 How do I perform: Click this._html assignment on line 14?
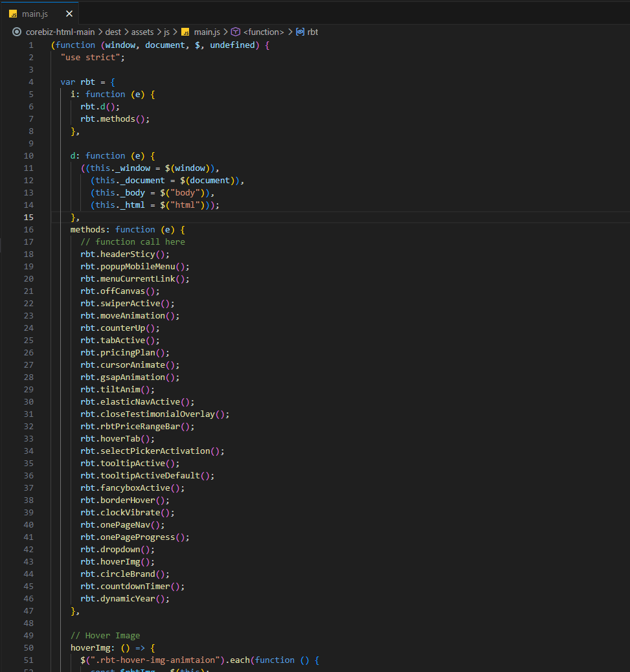(x=155, y=205)
